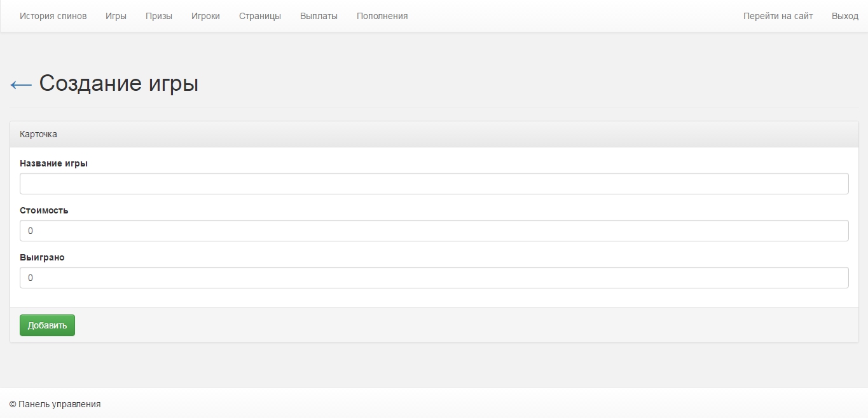868x418 pixels.
Task: Open the История спинов menu item
Action: pyautogui.click(x=53, y=16)
